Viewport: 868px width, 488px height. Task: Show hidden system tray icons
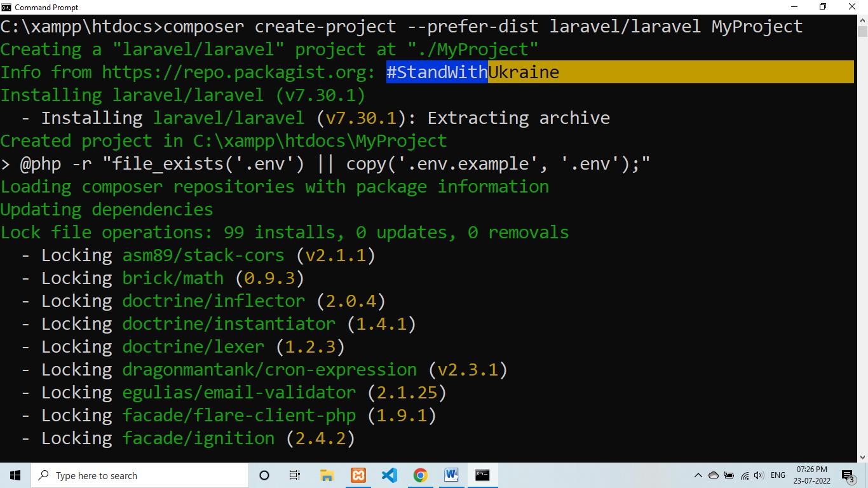point(698,475)
